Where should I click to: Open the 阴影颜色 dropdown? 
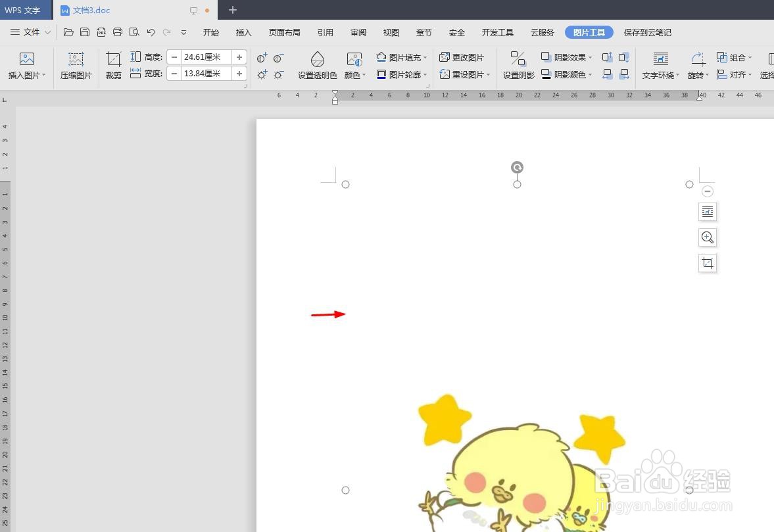[x=567, y=74]
